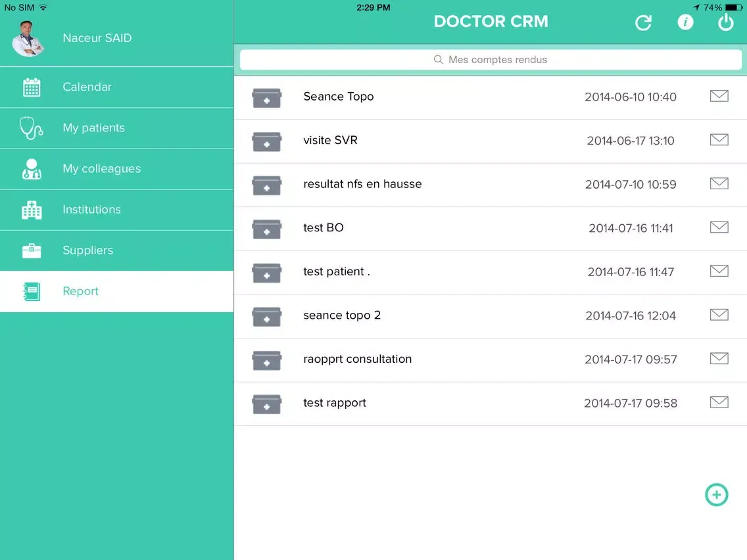The height and width of the screenshot is (560, 747).
Task: Click date 2014-06-10 10:40
Action: pyautogui.click(x=630, y=97)
